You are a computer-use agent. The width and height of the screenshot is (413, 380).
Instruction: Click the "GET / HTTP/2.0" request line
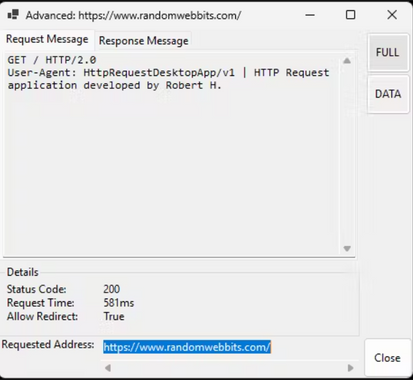click(52, 60)
